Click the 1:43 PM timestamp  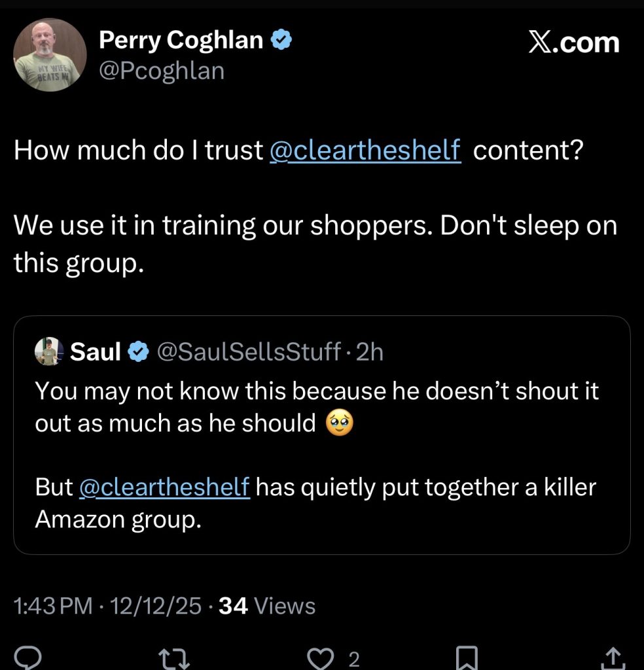pos(53,606)
